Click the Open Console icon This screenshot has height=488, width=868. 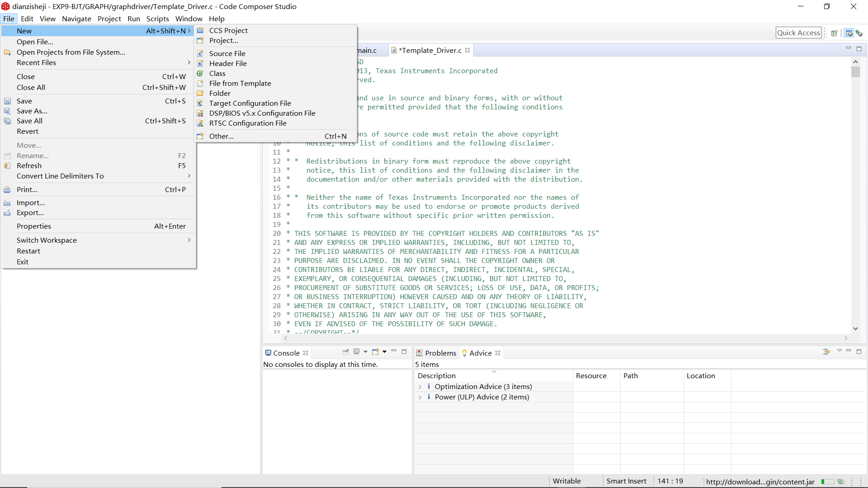375,352
